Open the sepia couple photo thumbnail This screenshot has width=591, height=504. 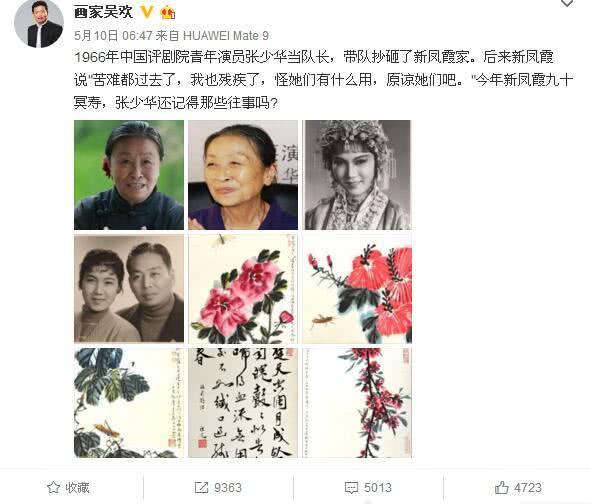tap(129, 289)
